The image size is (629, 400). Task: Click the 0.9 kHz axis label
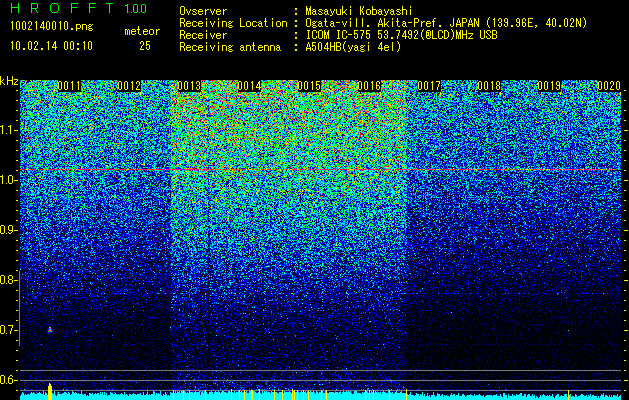click(x=9, y=230)
